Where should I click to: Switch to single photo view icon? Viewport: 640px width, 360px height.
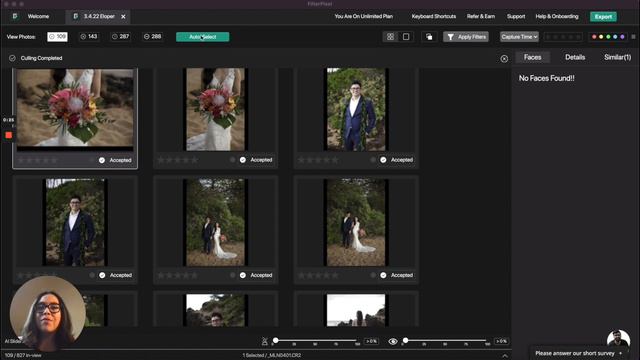point(406,37)
